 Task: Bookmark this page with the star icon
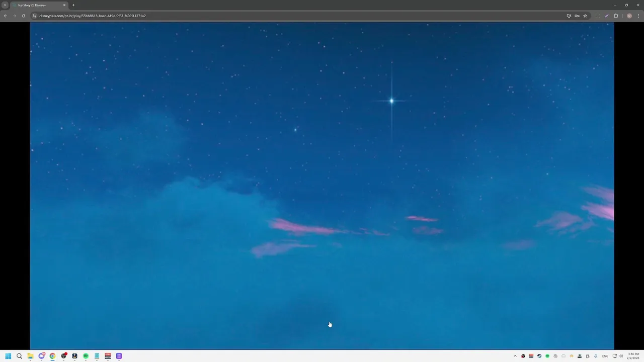[585, 16]
